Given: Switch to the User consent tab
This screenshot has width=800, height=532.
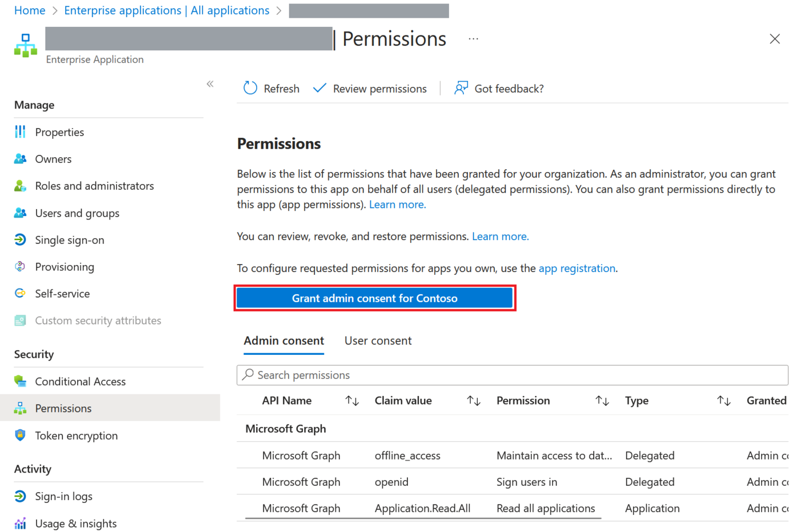Looking at the screenshot, I should pos(378,341).
